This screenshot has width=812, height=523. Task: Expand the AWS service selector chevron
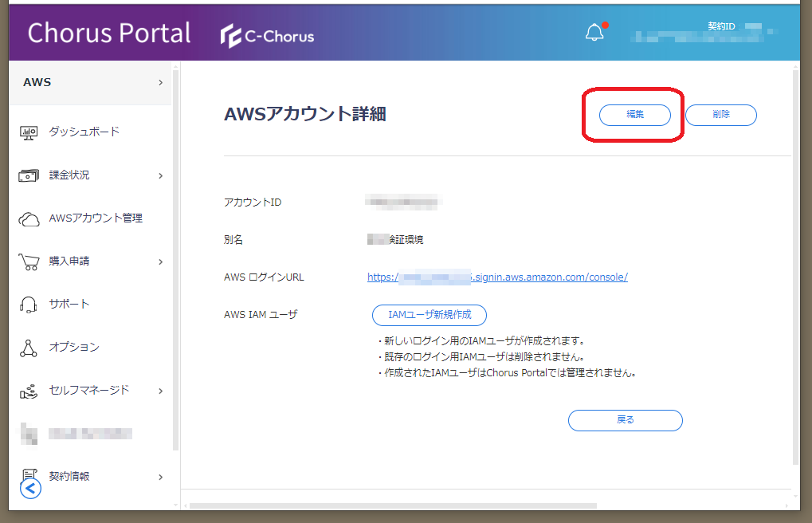[x=160, y=83]
